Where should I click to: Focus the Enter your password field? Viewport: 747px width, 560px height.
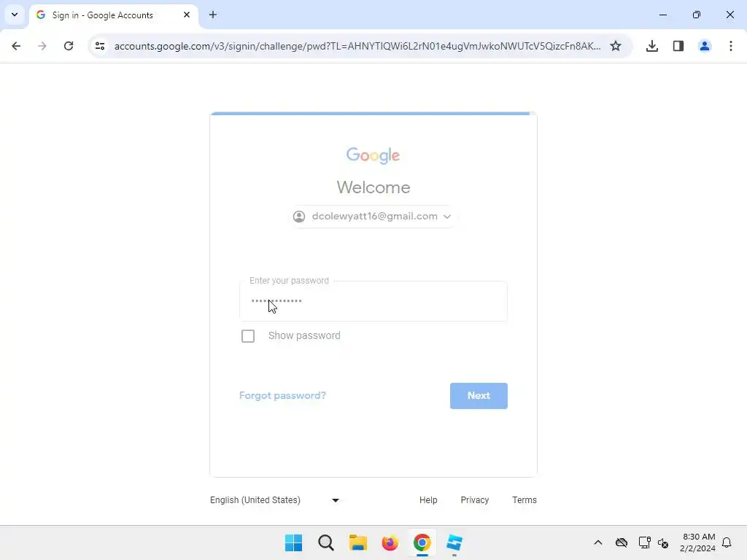[373, 301]
